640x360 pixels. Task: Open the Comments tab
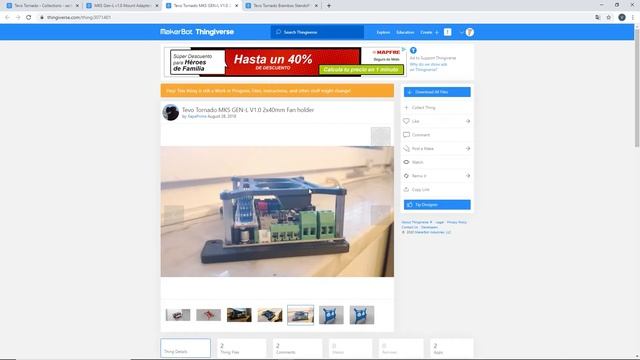tap(297, 348)
